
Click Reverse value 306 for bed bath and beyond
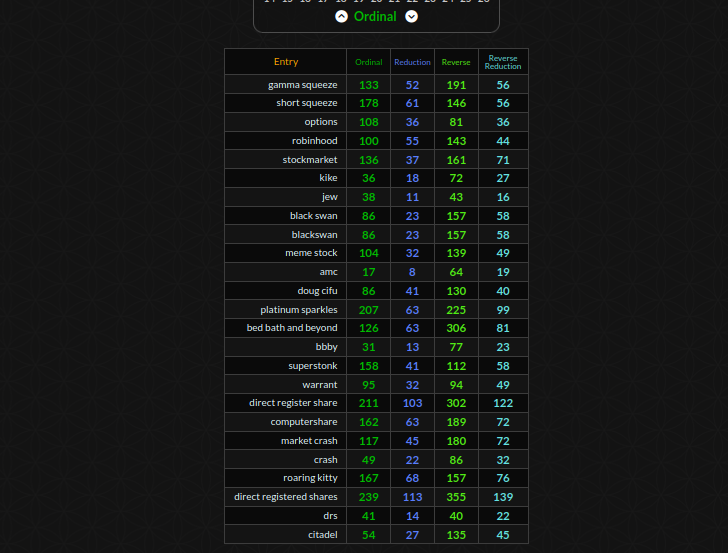point(456,328)
